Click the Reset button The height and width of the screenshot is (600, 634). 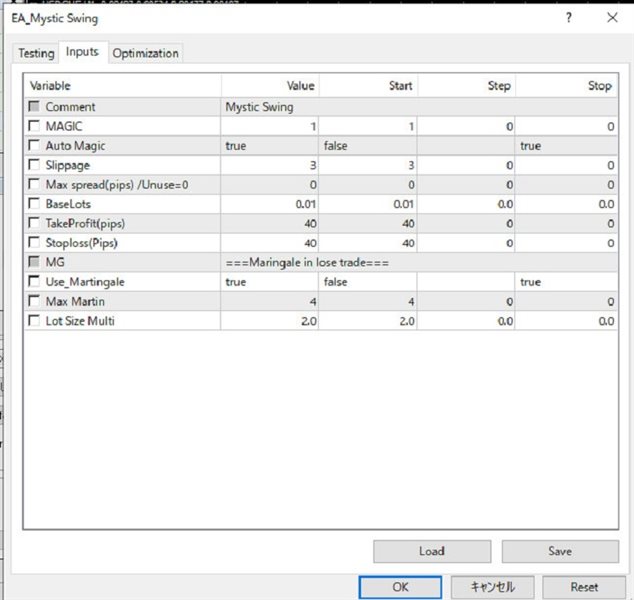(x=584, y=587)
